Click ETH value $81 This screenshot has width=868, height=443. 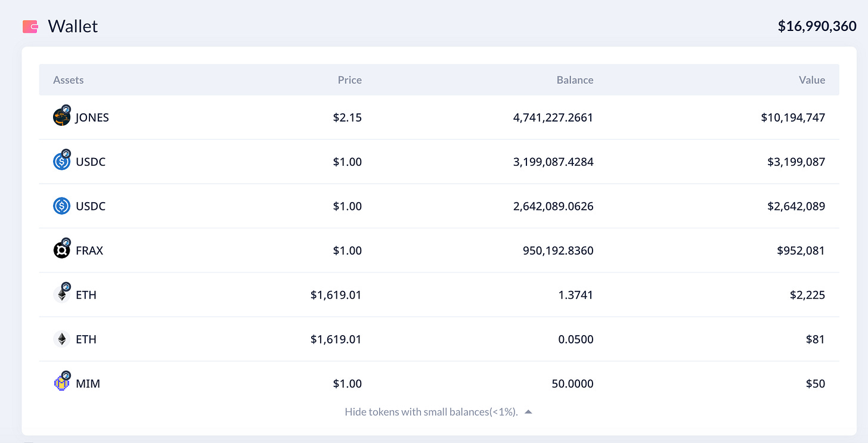coord(815,339)
